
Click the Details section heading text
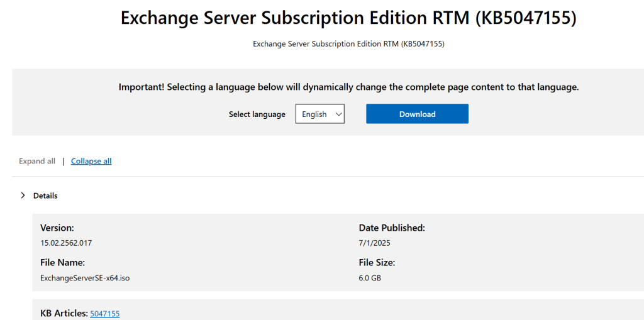pyautogui.click(x=45, y=196)
